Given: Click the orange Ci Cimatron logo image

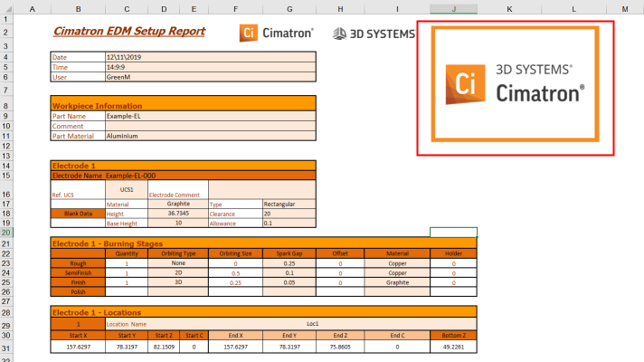Looking at the screenshot, I should [277, 33].
